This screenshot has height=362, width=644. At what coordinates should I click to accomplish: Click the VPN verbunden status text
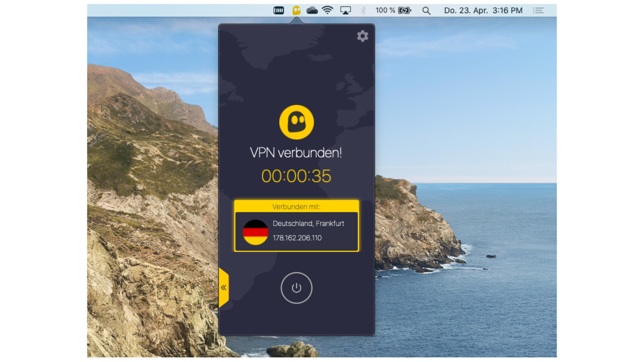(x=296, y=152)
